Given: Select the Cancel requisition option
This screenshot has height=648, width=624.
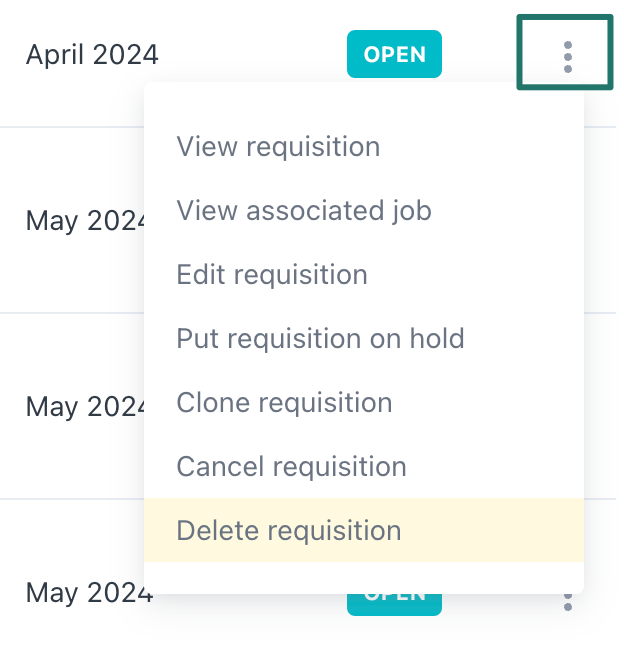Looking at the screenshot, I should coord(291,466).
